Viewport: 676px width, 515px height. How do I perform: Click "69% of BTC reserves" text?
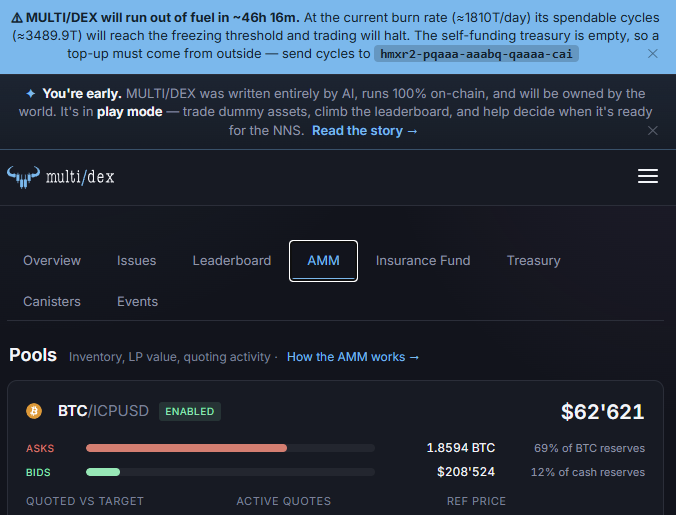pos(589,448)
